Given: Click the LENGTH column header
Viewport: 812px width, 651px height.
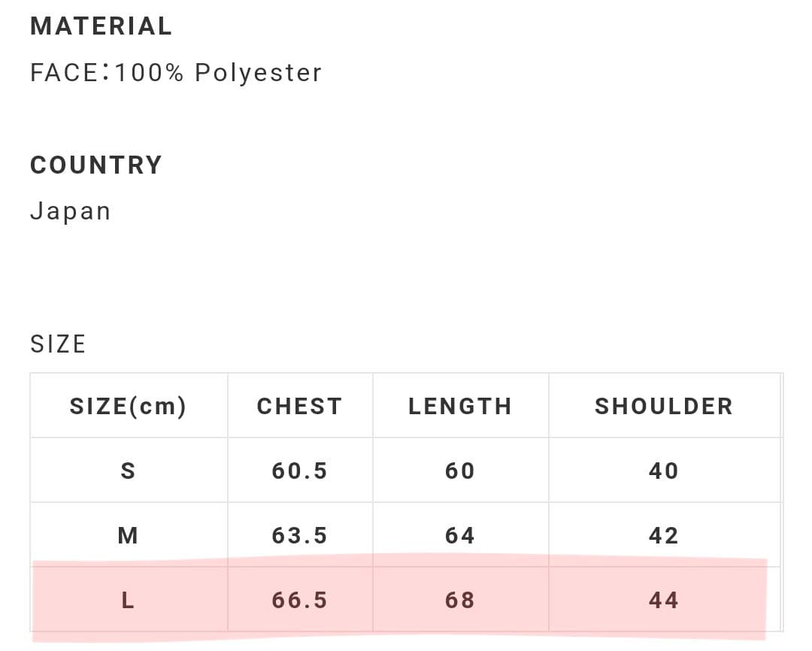Looking at the screenshot, I should pos(460,407).
